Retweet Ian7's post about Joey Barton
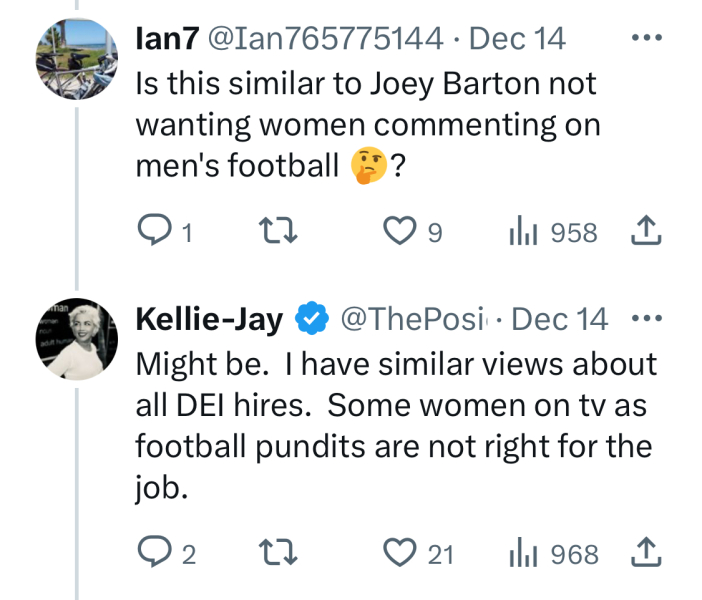Image resolution: width=702 pixels, height=600 pixels. (x=274, y=232)
